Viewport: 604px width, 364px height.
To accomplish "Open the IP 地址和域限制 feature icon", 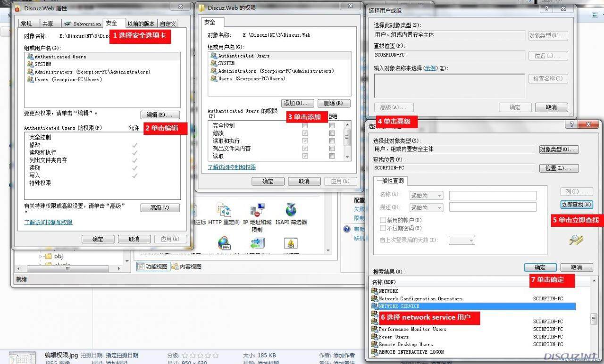I will point(257,209).
